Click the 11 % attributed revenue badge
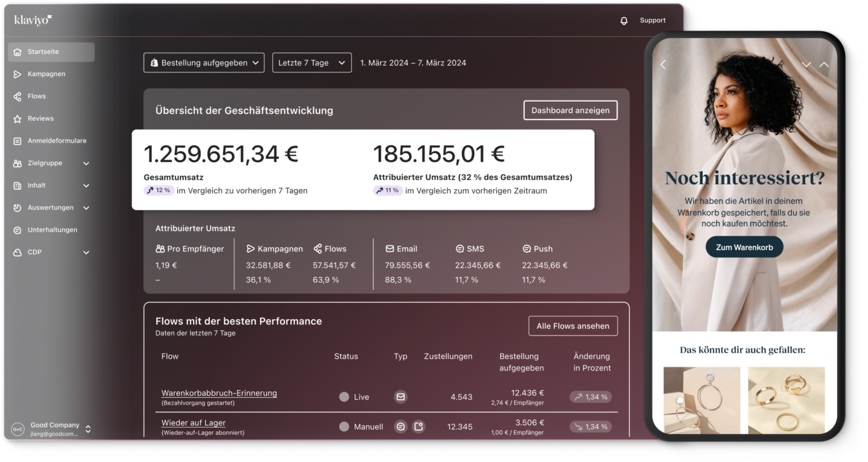 tap(387, 190)
